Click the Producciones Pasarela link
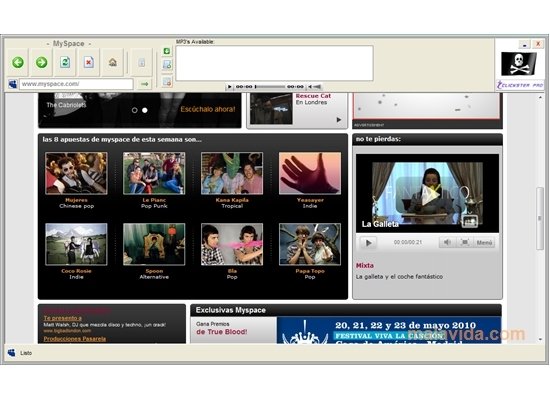 point(75,339)
